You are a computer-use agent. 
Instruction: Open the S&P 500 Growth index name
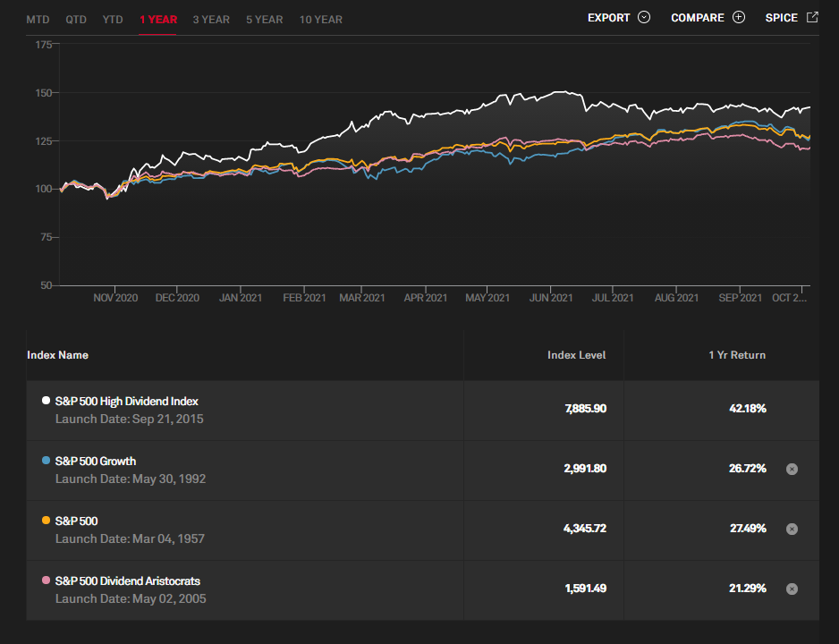pyautogui.click(x=95, y=461)
